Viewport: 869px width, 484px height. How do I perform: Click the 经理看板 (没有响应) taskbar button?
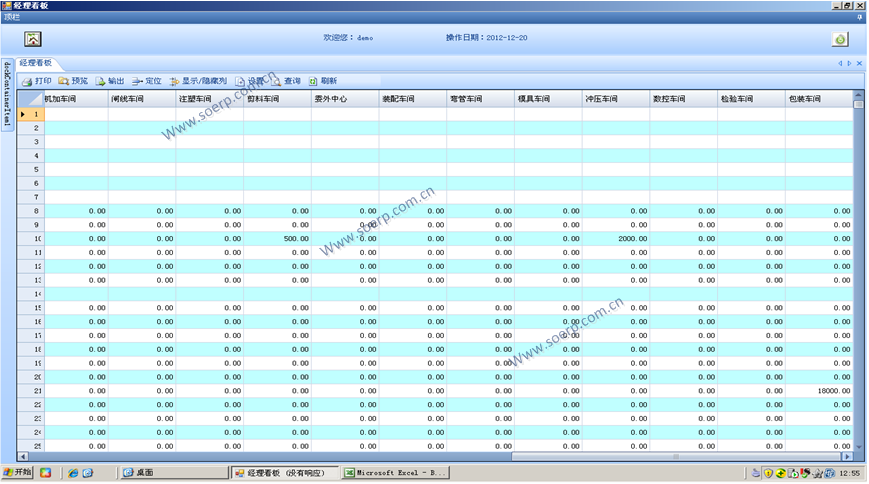point(285,473)
